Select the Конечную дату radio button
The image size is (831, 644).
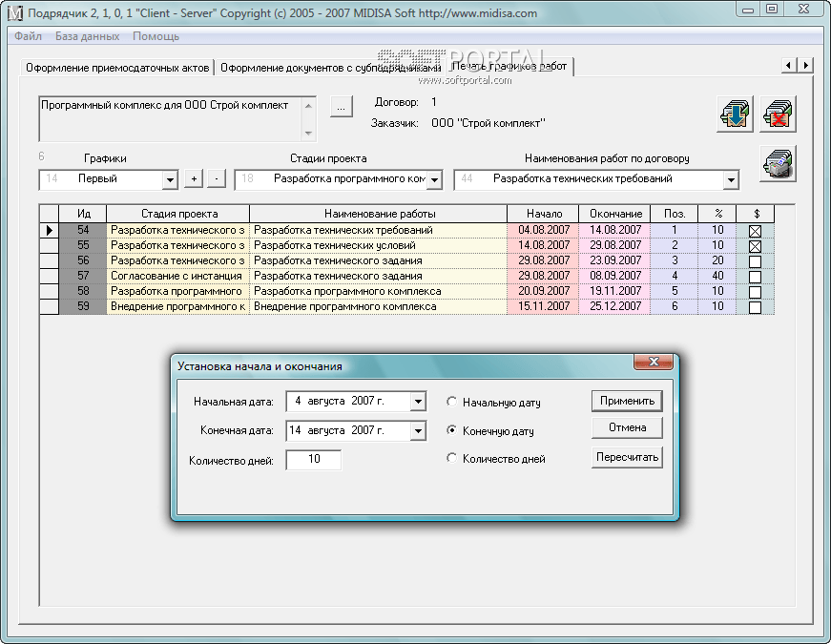pyautogui.click(x=451, y=430)
